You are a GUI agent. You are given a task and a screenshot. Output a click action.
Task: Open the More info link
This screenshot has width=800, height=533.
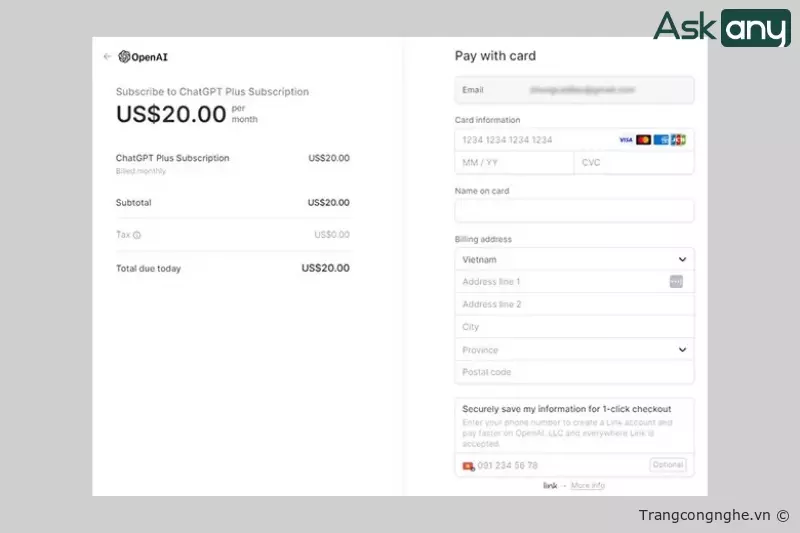(588, 486)
